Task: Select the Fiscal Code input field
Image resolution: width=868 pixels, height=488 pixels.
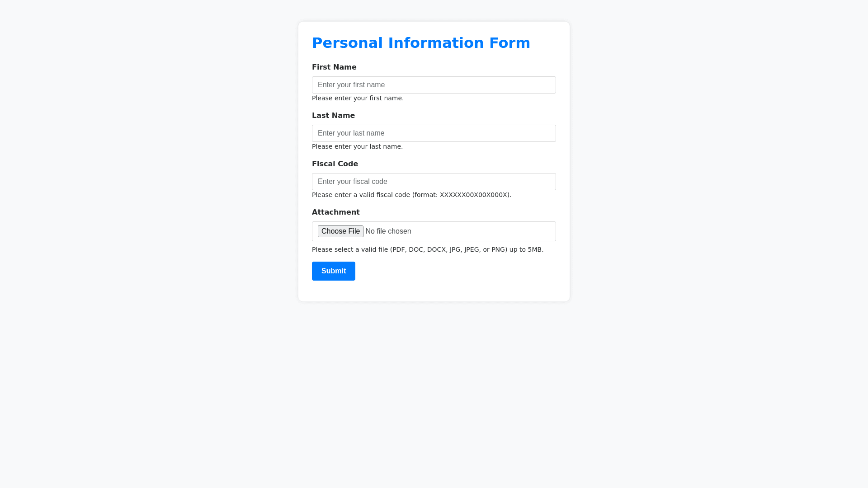Action: click(x=434, y=182)
